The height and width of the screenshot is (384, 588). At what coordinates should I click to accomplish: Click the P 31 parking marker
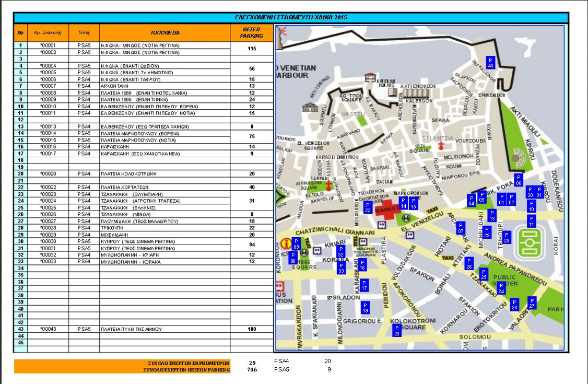click(539, 192)
